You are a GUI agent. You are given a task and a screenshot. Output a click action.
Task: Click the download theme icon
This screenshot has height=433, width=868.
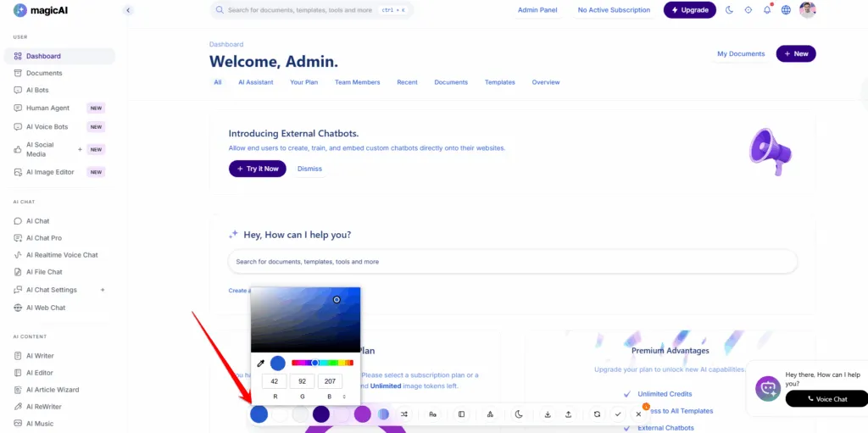[548, 414]
